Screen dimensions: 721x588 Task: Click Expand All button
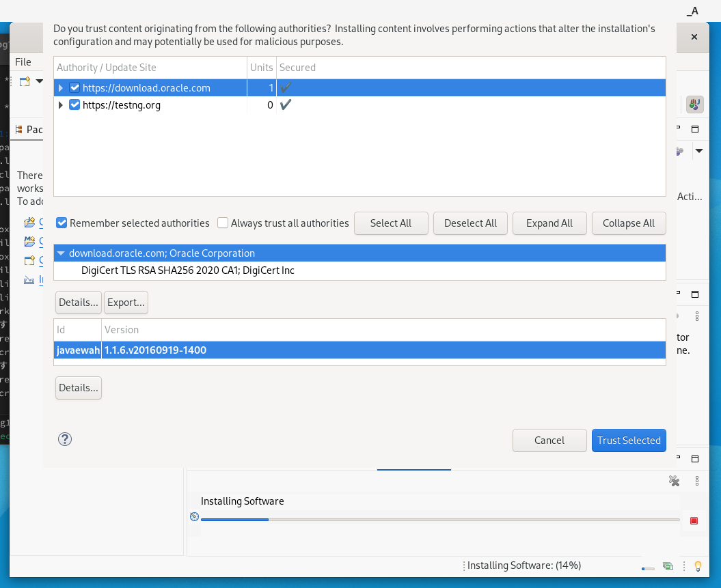tap(549, 223)
